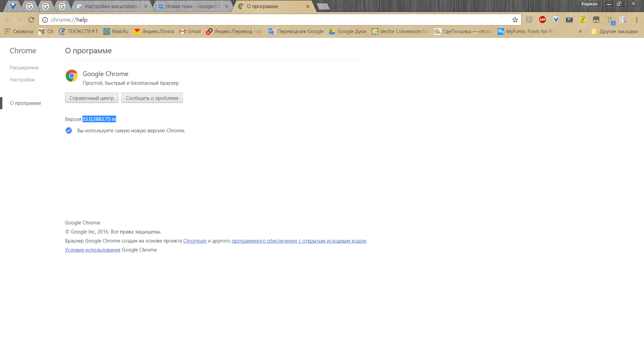The height and width of the screenshot is (345, 644).
Task: Open the ТЕХЭКСПЕ®Т bookmark
Action: [78, 31]
